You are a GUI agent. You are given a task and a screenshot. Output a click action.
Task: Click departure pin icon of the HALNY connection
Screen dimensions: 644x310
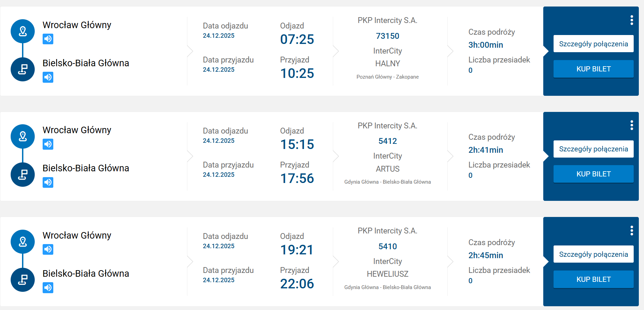point(23,31)
